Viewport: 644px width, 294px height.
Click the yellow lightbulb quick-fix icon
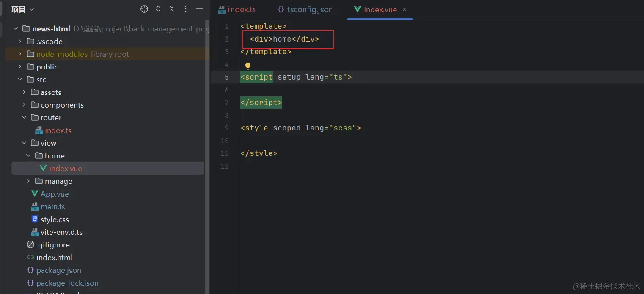[248, 66]
